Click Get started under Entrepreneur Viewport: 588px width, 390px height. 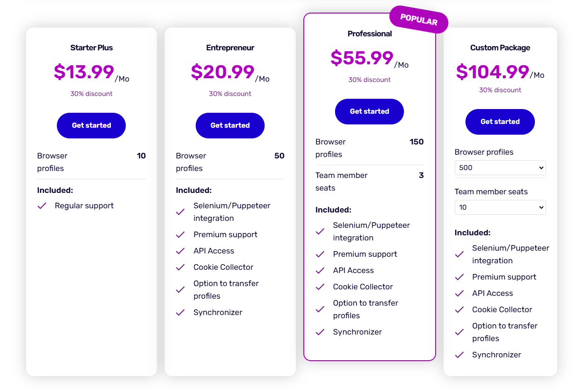pyautogui.click(x=230, y=125)
